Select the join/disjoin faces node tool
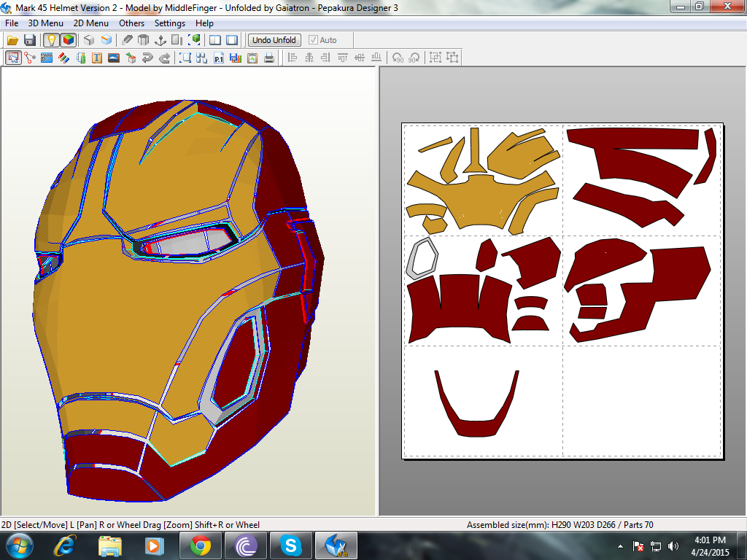The width and height of the screenshot is (747, 560). point(30,58)
